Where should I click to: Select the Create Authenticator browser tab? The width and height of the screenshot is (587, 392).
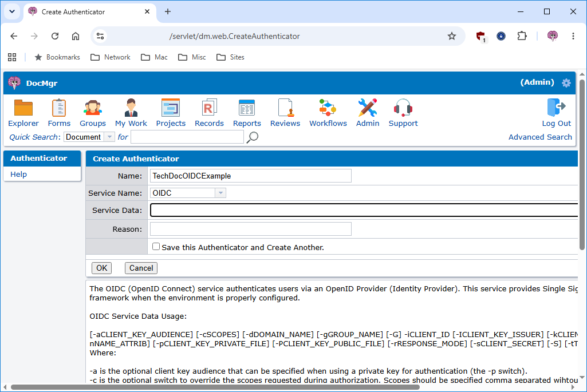89,12
